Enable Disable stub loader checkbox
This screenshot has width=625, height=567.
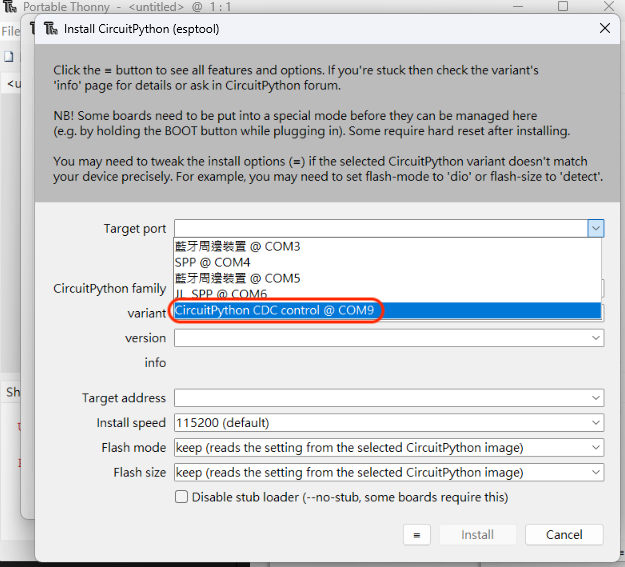pos(181,497)
